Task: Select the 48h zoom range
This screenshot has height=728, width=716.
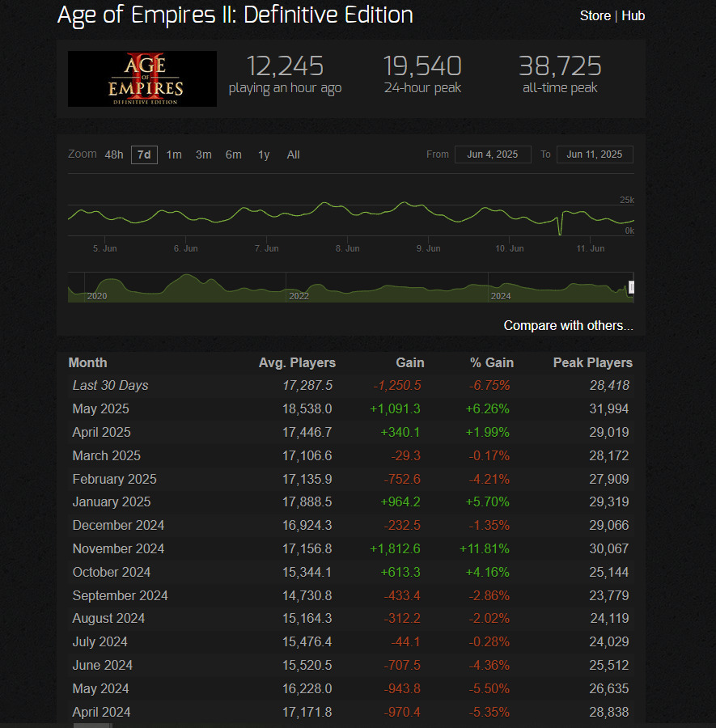Action: tap(114, 154)
